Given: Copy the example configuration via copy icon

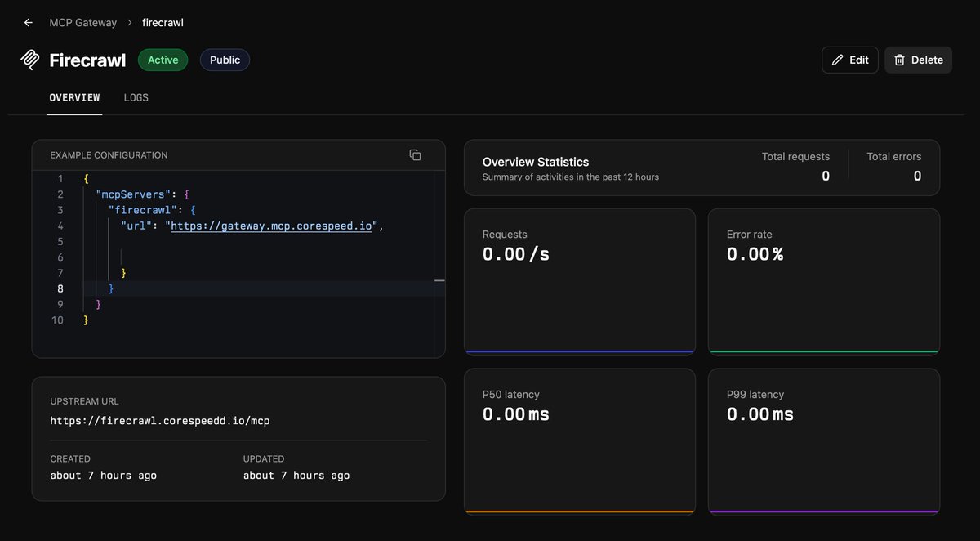Looking at the screenshot, I should click(x=415, y=154).
